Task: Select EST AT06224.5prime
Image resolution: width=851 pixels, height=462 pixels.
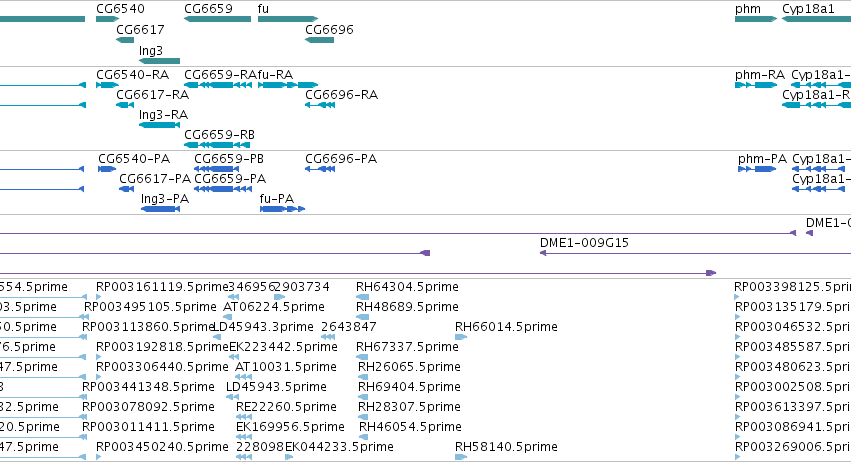Action: 274,307
